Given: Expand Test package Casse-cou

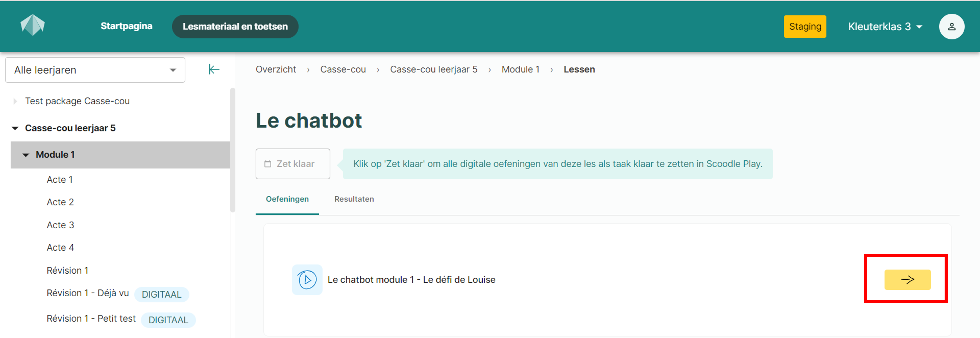Looking at the screenshot, I should 15,101.
